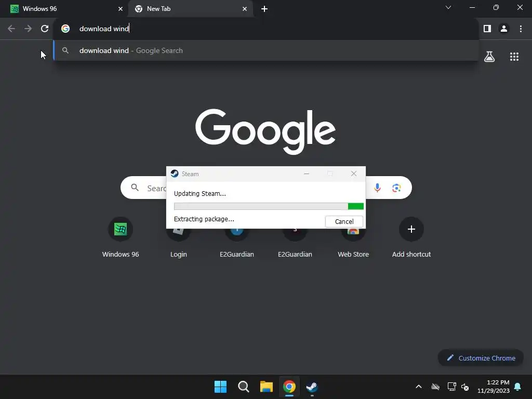Close the Steam updater dialog
The image size is (532, 399).
pyautogui.click(x=353, y=174)
